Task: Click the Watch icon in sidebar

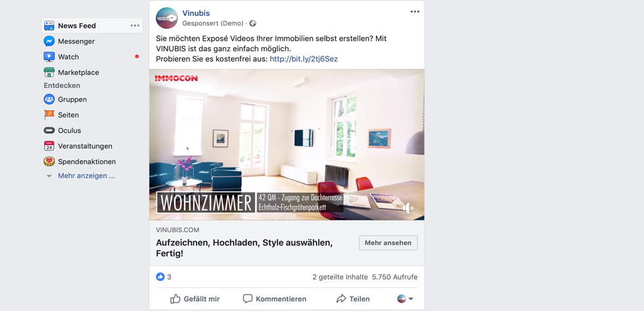Action: [x=49, y=57]
